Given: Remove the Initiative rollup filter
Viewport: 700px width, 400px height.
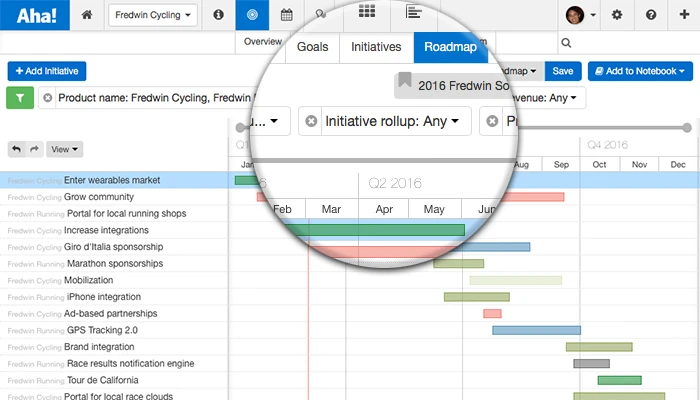Looking at the screenshot, I should point(311,121).
